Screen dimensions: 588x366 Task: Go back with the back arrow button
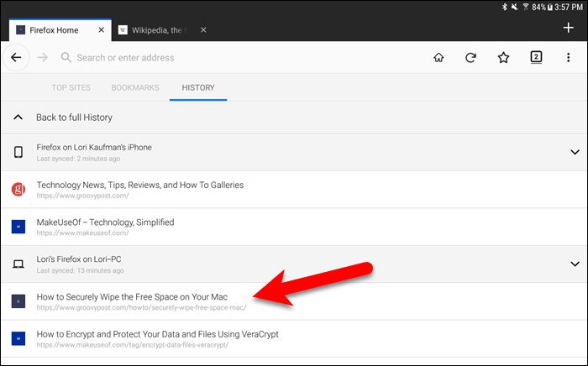pos(16,57)
